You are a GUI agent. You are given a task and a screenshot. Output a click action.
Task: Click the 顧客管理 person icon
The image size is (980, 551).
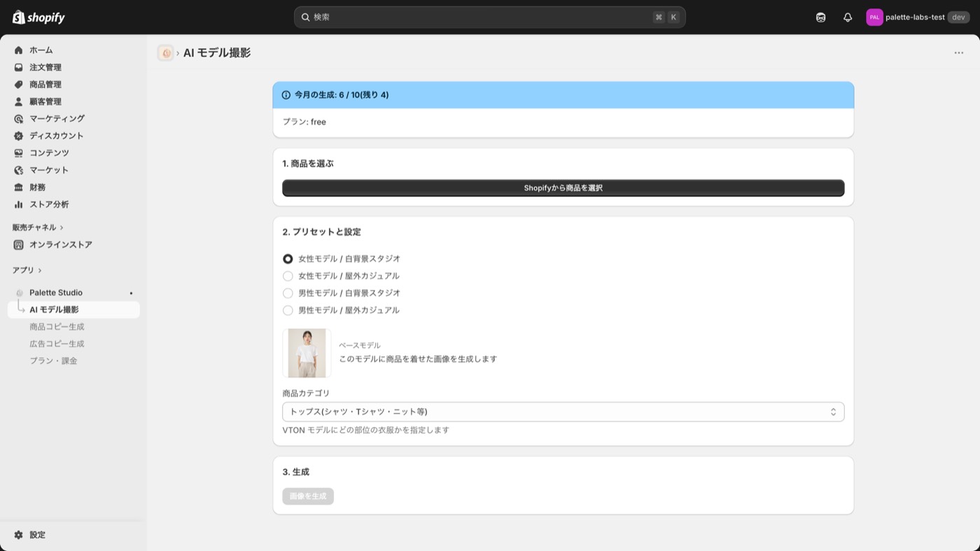(19, 102)
